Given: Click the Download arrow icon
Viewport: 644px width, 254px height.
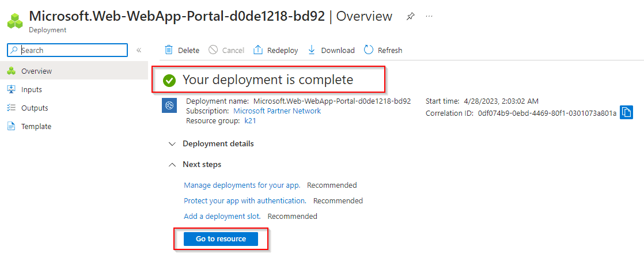Looking at the screenshot, I should click(x=312, y=50).
